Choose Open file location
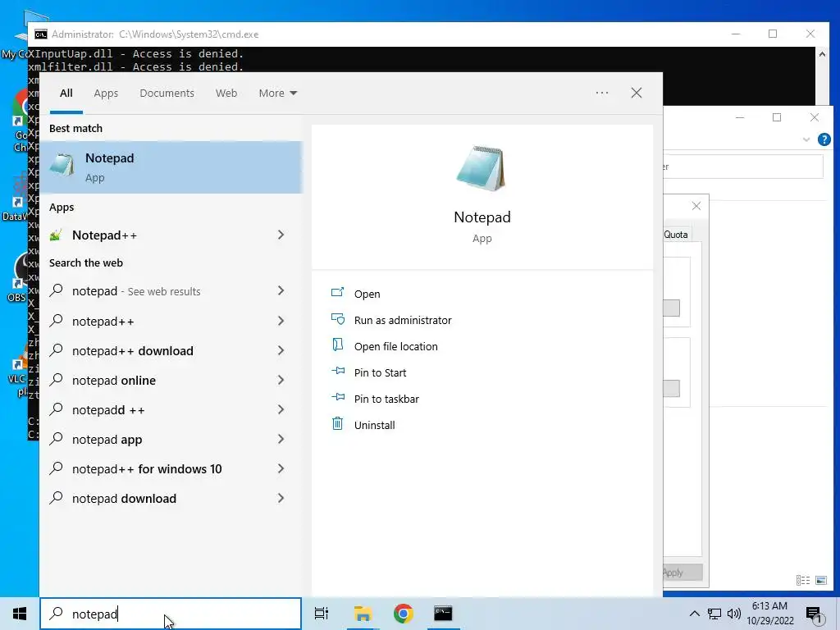 click(395, 346)
